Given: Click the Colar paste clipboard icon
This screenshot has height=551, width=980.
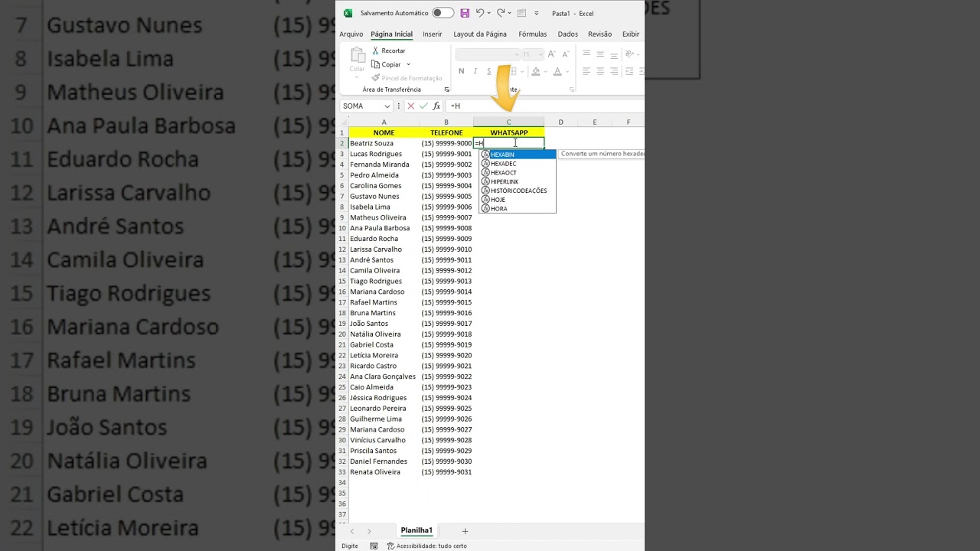Looking at the screenshot, I should (x=358, y=55).
